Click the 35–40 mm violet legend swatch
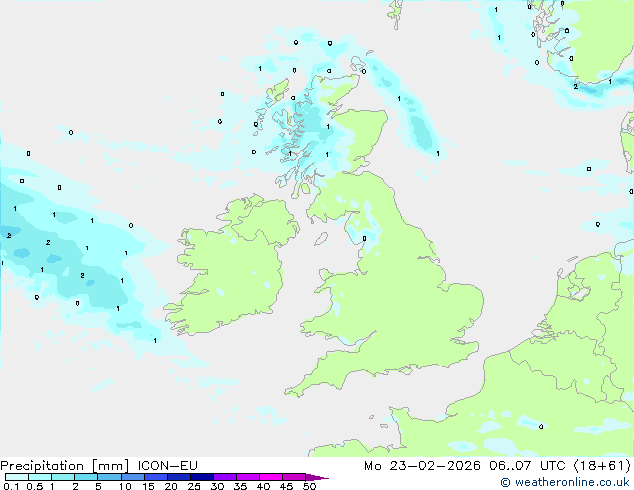634x490 pixels. click(x=248, y=477)
